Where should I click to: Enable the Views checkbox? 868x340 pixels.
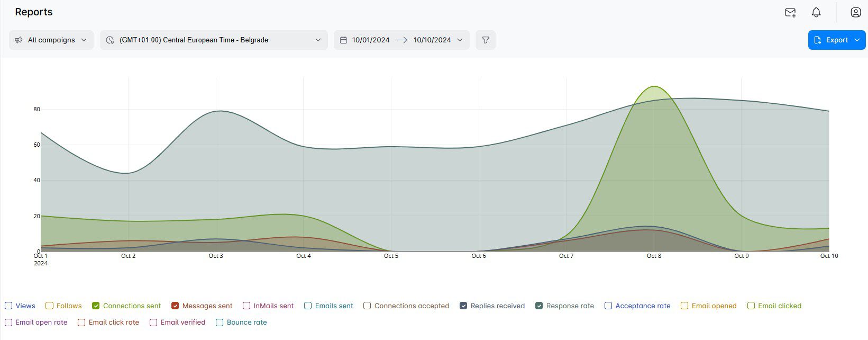(8, 306)
